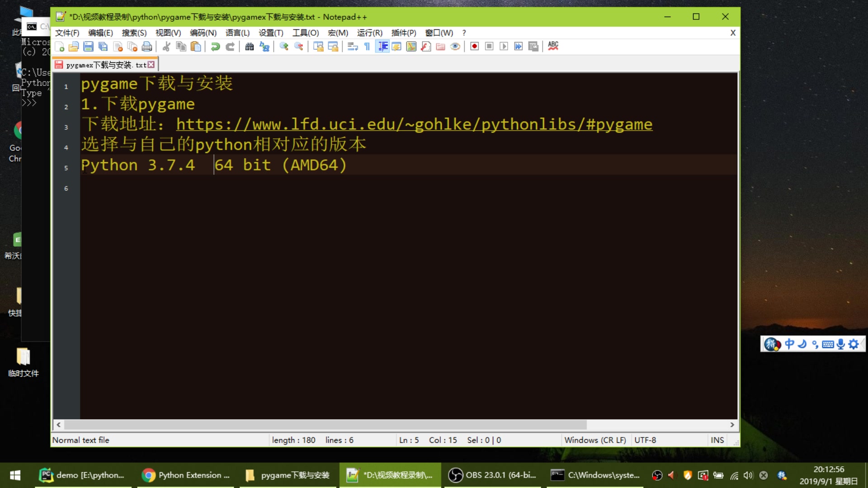
Task: Open the 窗口(W) menu
Action: 439,33
